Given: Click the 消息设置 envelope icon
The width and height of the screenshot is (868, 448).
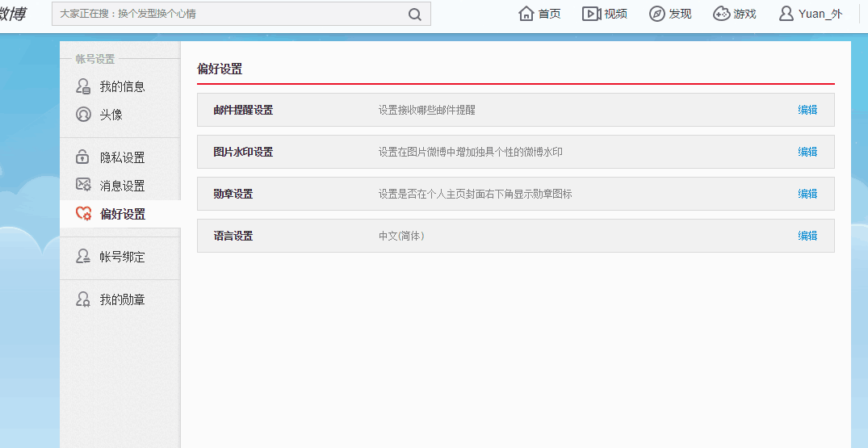Looking at the screenshot, I should 84,185.
